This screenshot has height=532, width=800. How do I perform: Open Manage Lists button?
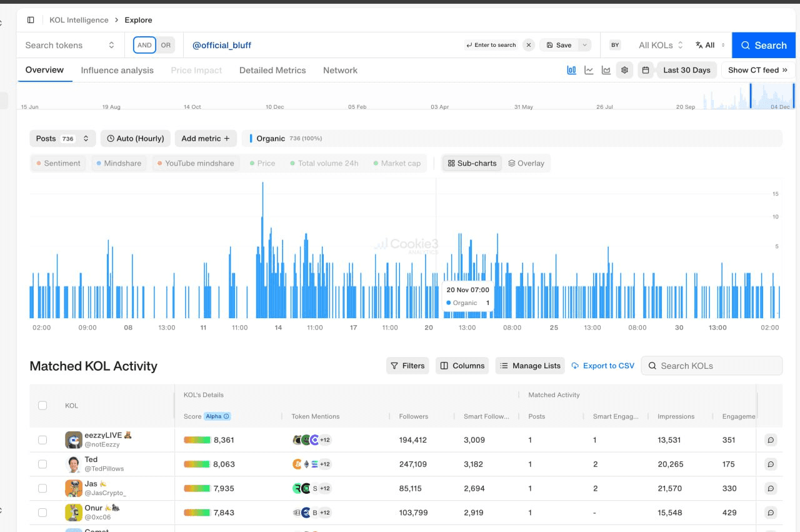click(x=530, y=366)
